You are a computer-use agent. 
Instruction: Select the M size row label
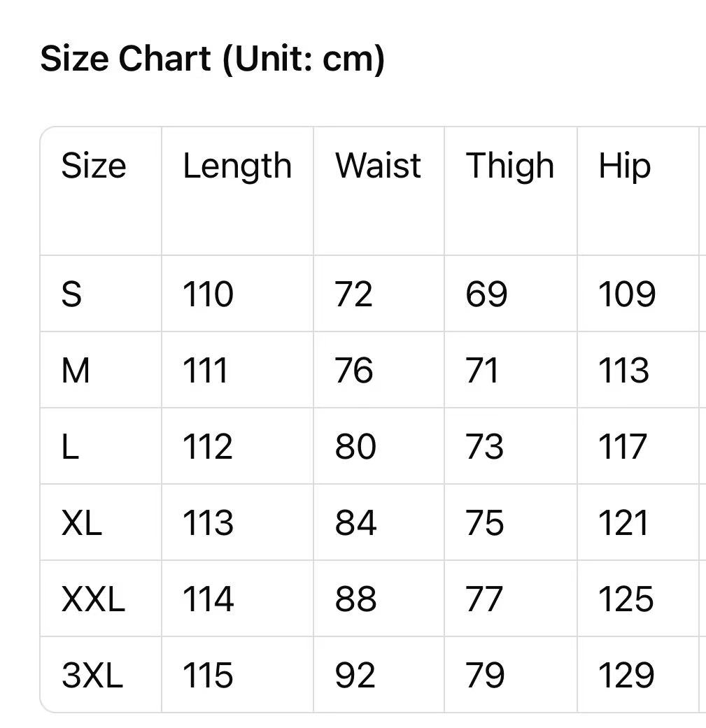tap(76, 371)
